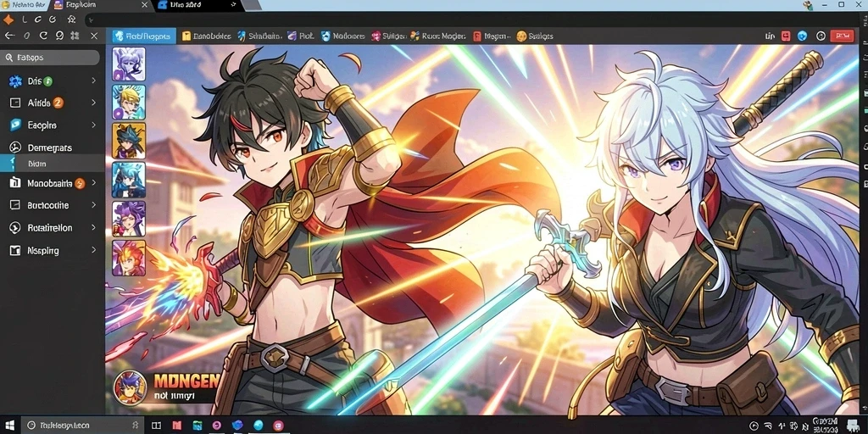This screenshot has width=868, height=434.
Task: Open the blue shield app on the taskbar
Action: [x=237, y=426]
